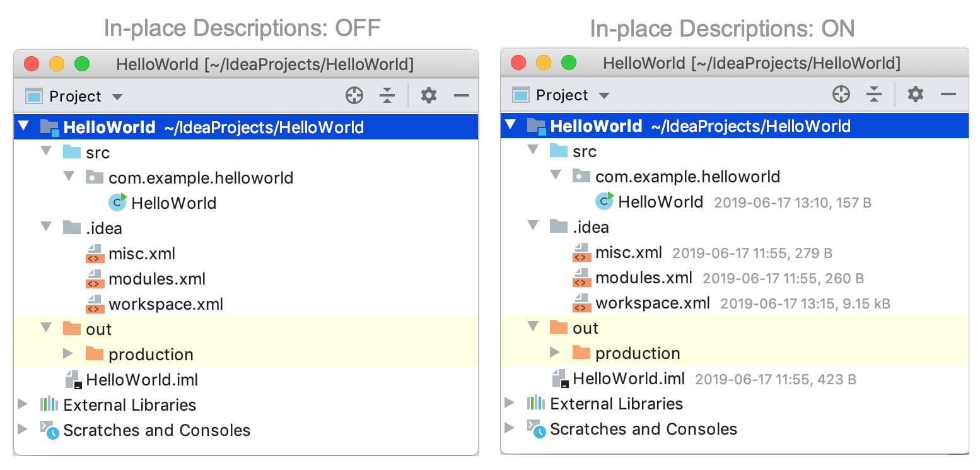Click src folder icon in left window

point(72,152)
